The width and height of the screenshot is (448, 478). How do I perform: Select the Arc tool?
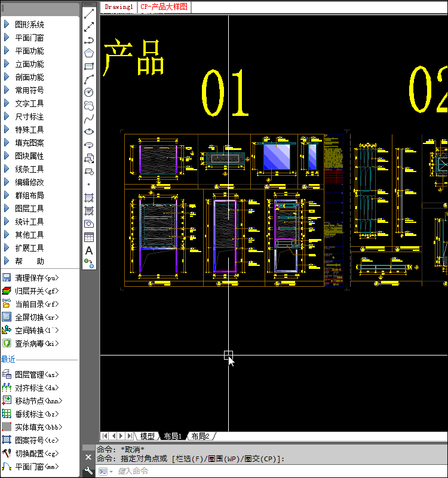click(89, 79)
